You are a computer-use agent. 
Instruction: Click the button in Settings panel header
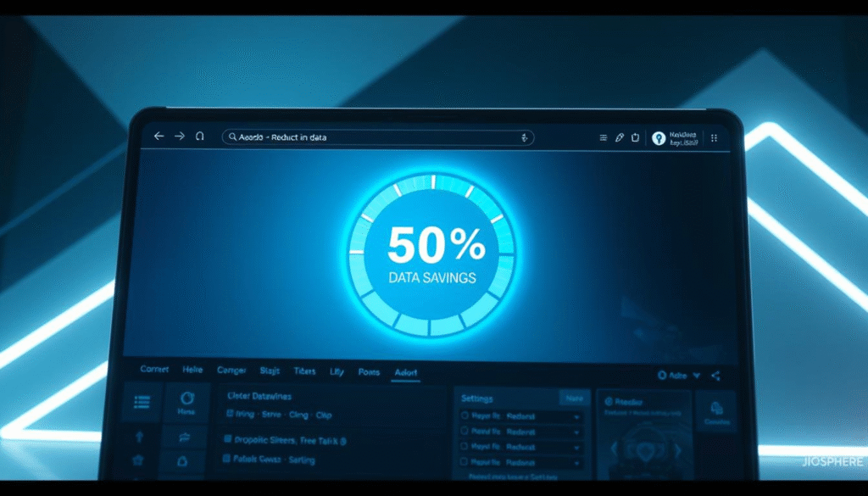572,397
